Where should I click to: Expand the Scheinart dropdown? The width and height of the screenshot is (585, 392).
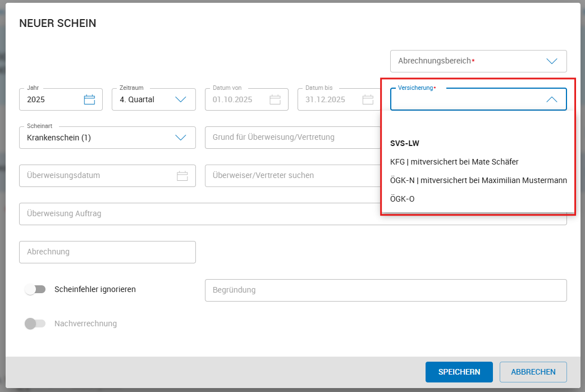180,138
